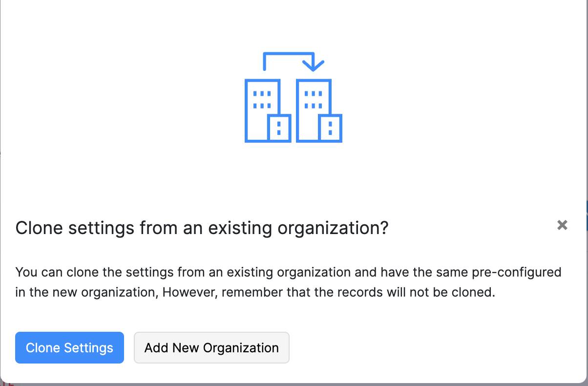Choose Add New Organization
Screen dimensions: 588x386
click(x=211, y=348)
